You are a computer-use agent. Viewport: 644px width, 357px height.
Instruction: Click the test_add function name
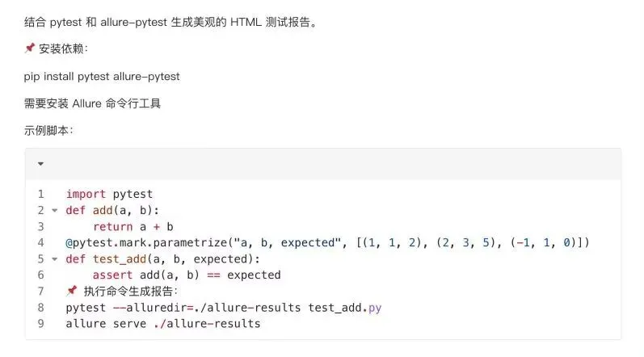click(x=120, y=259)
